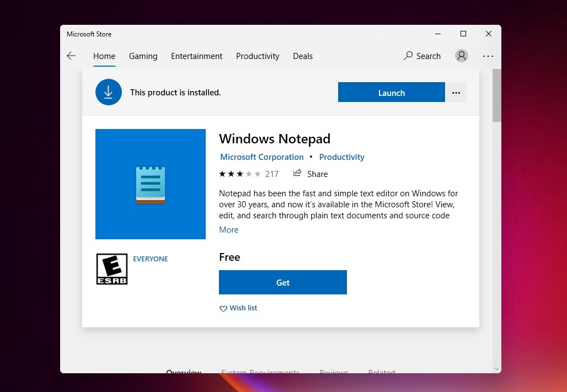This screenshot has width=567, height=392.
Task: Click the ESRB Everyone rating icon
Action: pos(111,269)
